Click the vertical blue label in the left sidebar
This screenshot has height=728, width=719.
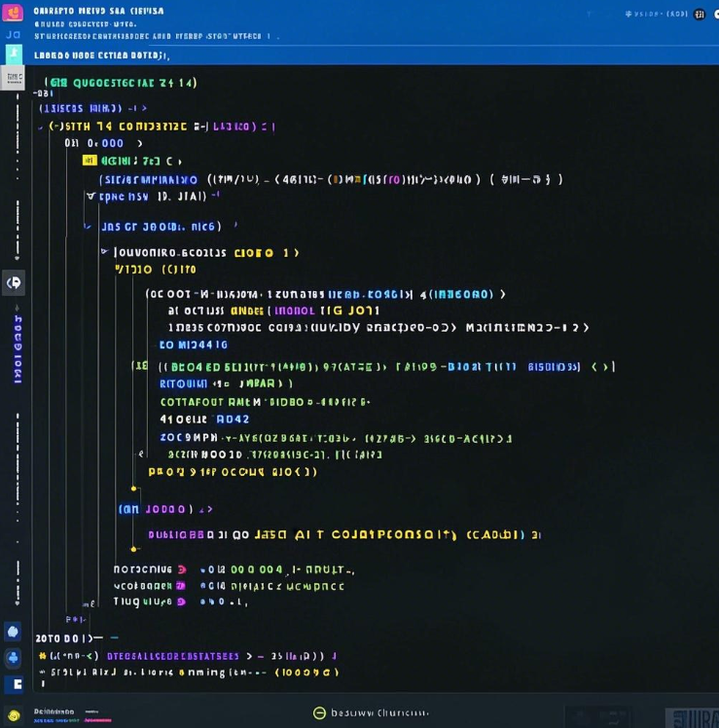pyautogui.click(x=18, y=349)
